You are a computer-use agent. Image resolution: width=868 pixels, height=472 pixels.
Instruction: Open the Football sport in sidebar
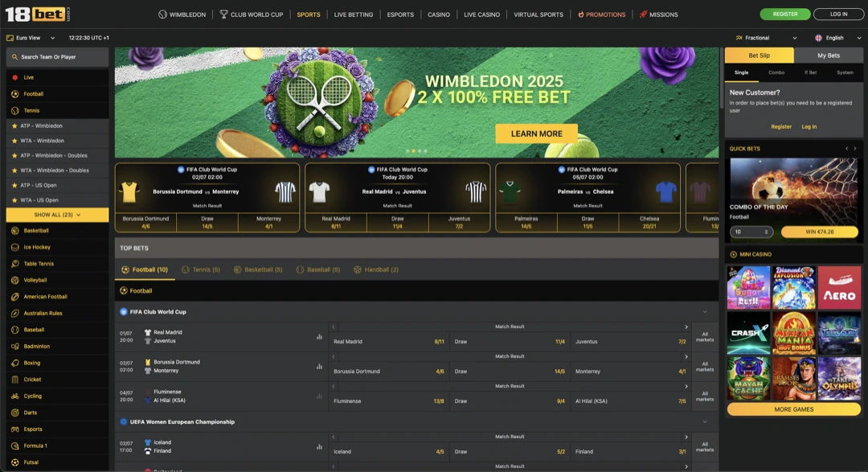[57, 94]
